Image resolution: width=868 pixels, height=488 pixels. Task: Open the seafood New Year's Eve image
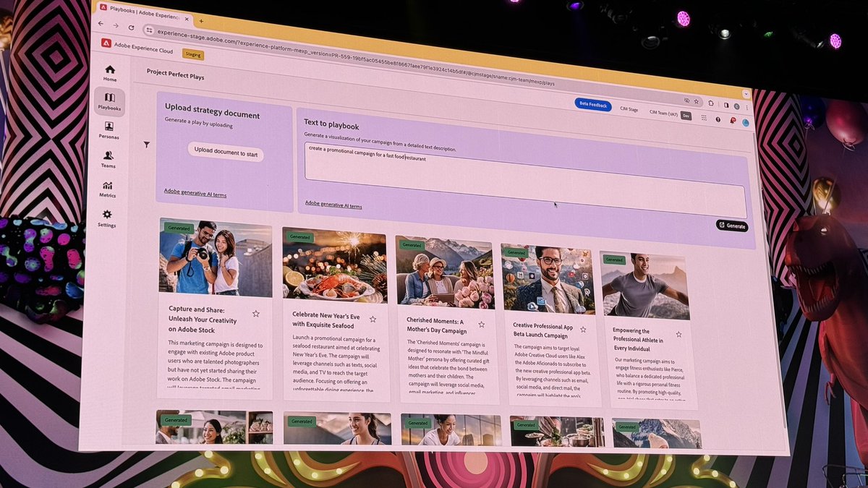(334, 265)
